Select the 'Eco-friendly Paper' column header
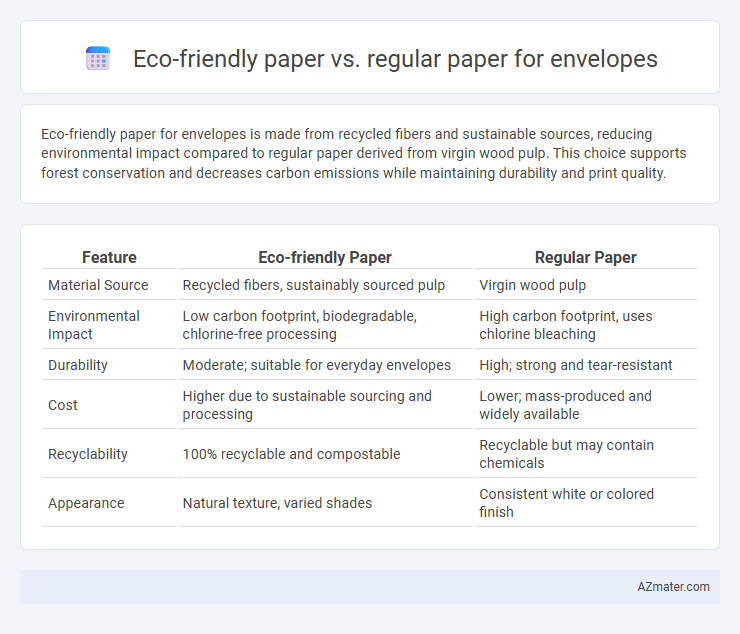Viewport: 740px width, 634px height. point(325,257)
